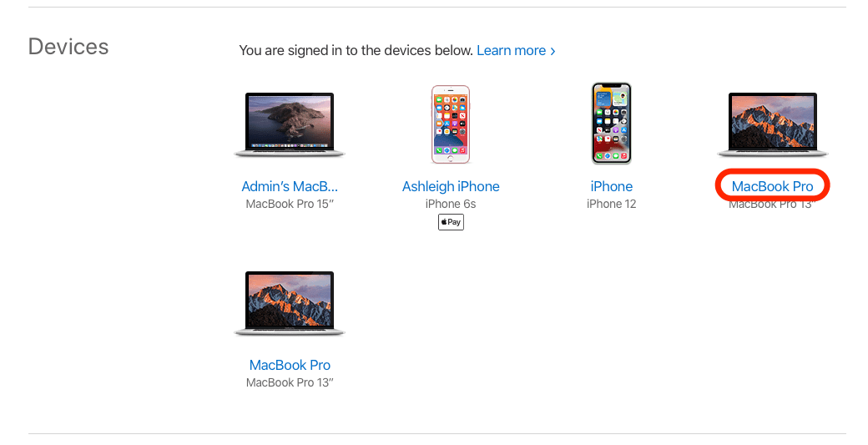Click the fully visible MacBook Pro 13″ label
Screen dimensions: 868x445
point(290,382)
